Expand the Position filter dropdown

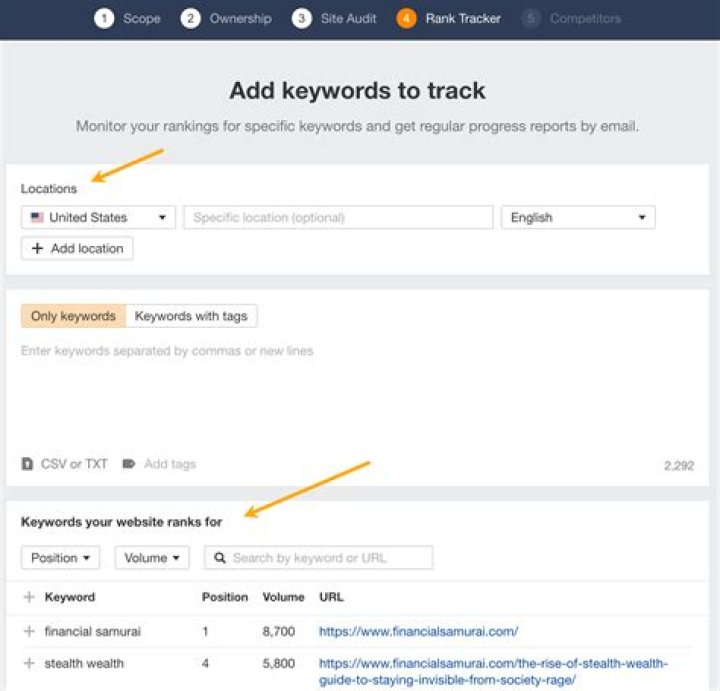(x=60, y=558)
